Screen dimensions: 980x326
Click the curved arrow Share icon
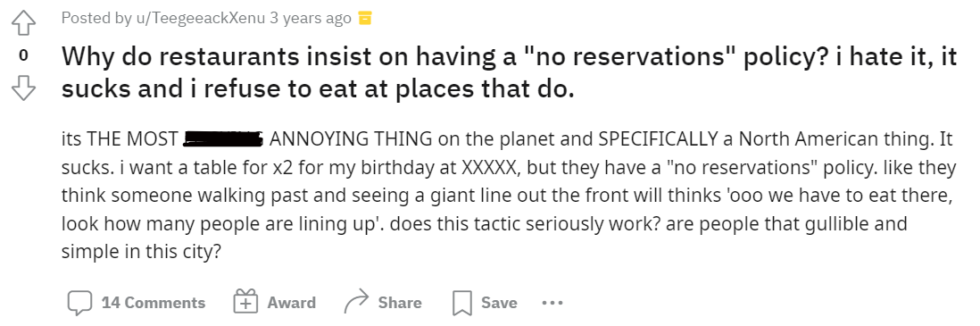(x=357, y=303)
